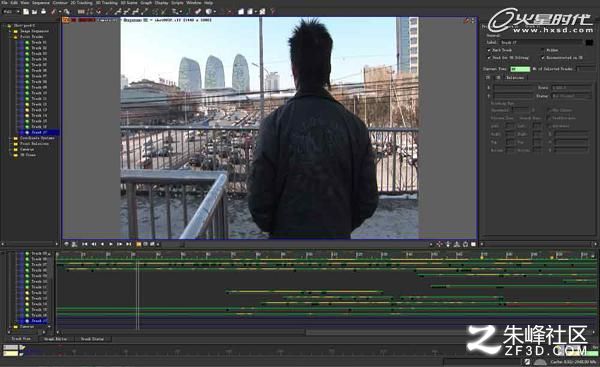Open the 2D Tracking menu

(82, 3)
